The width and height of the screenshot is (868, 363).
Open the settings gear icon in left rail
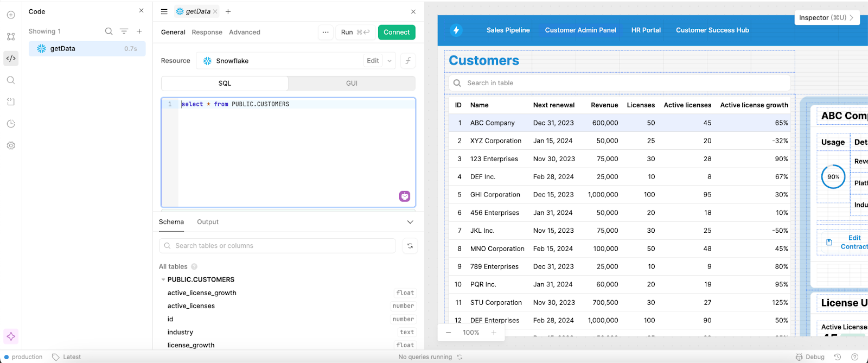(x=11, y=145)
